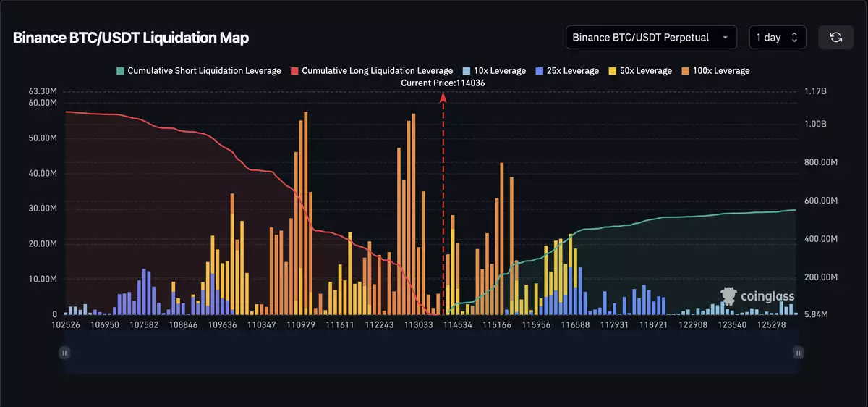
Task: Click the coinglass watermark logo
Action: tap(757, 295)
